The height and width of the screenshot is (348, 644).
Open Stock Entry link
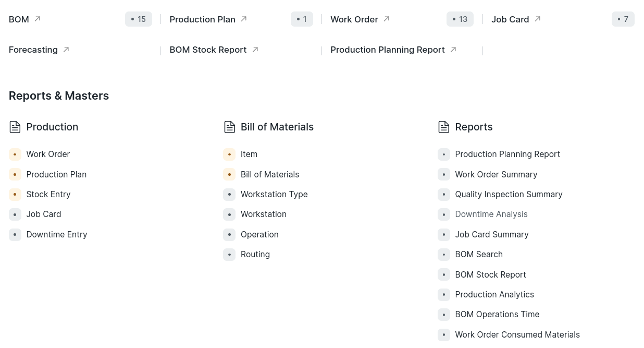pyautogui.click(x=48, y=194)
